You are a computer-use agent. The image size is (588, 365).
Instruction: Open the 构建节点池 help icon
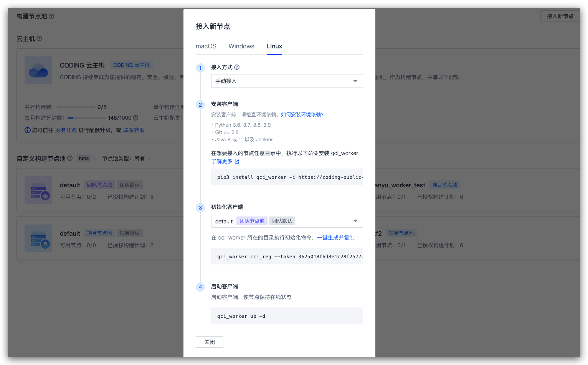tap(51, 17)
